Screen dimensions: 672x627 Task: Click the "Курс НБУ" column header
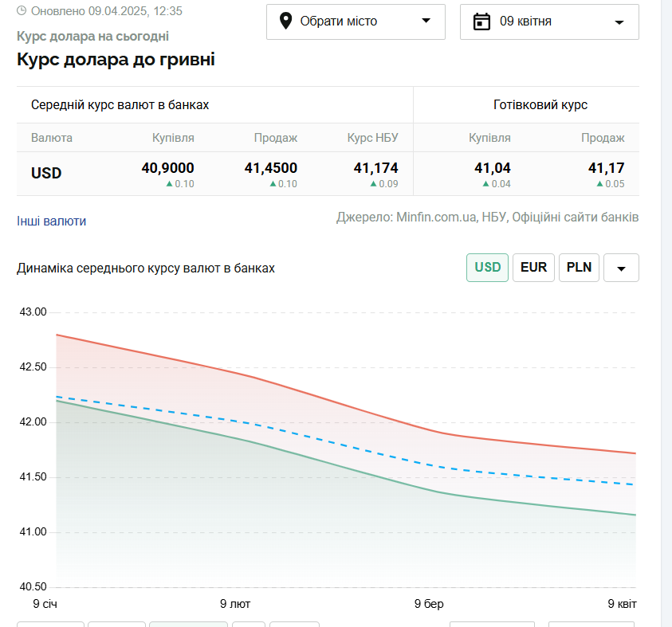click(x=372, y=138)
